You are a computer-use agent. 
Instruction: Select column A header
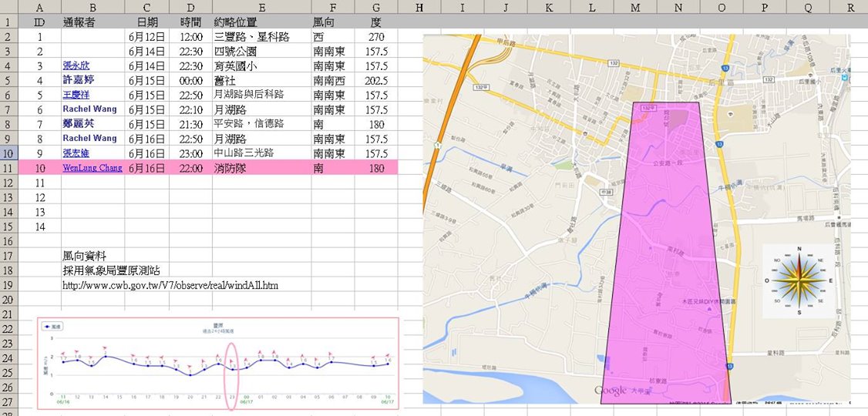40,7
